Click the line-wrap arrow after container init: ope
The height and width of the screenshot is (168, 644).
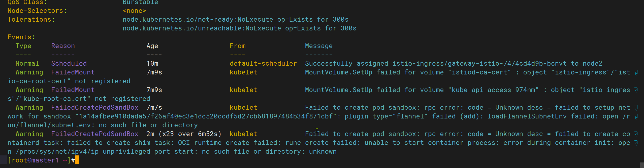coord(636,143)
